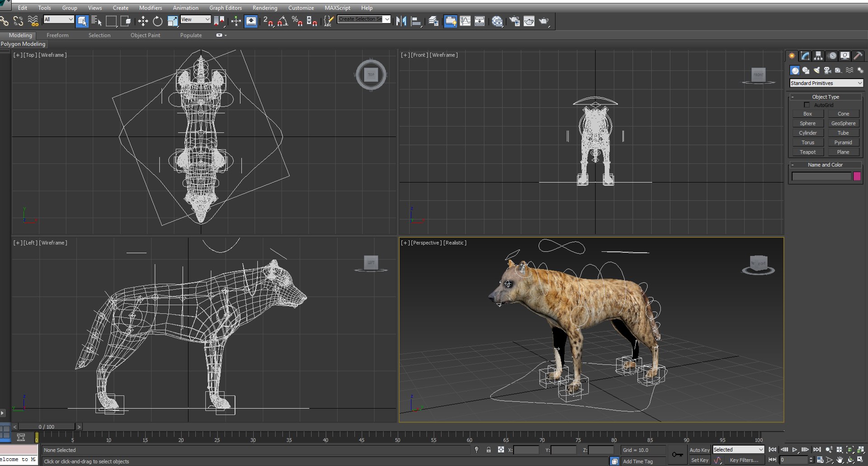Toggle the Percent Snap toggle
The image size is (868, 466).
coord(297,21)
